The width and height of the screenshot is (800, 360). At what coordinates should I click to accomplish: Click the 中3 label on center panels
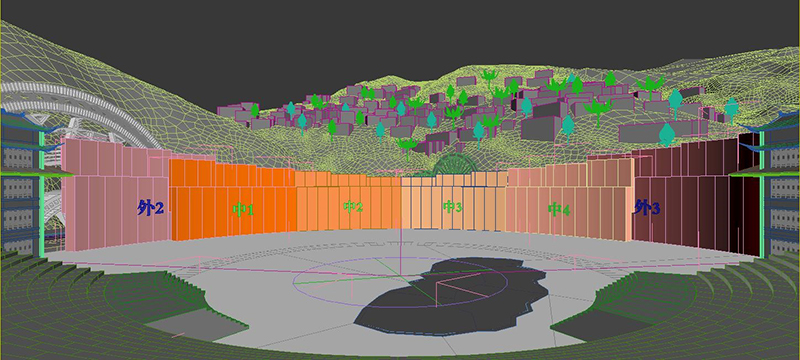tap(453, 207)
